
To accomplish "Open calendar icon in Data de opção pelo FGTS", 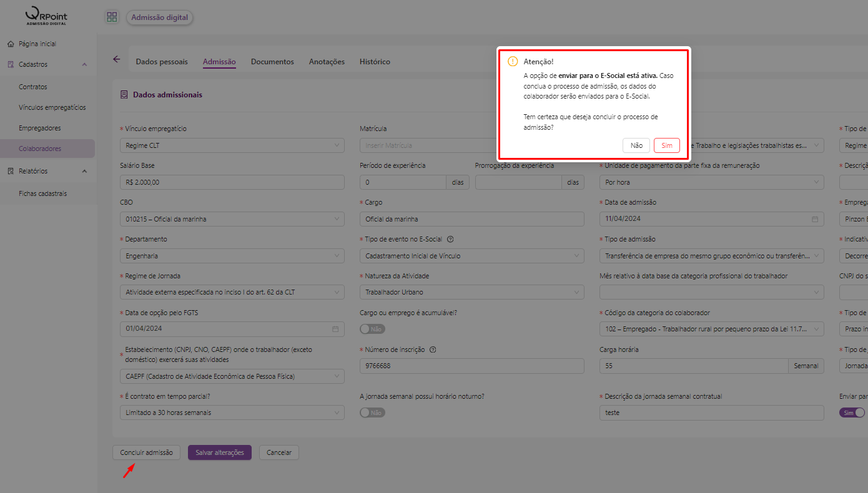I will pos(335,329).
